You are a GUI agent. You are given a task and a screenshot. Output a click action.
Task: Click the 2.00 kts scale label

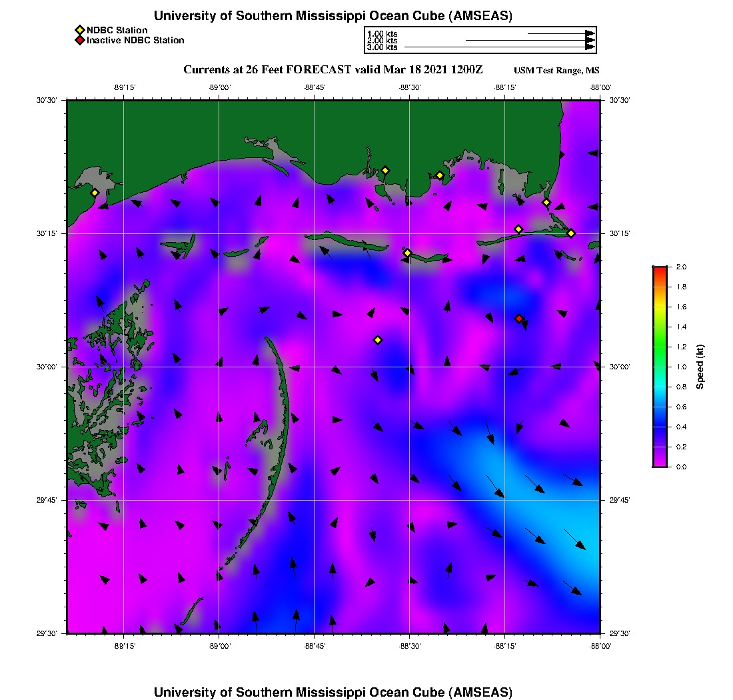pyautogui.click(x=382, y=41)
